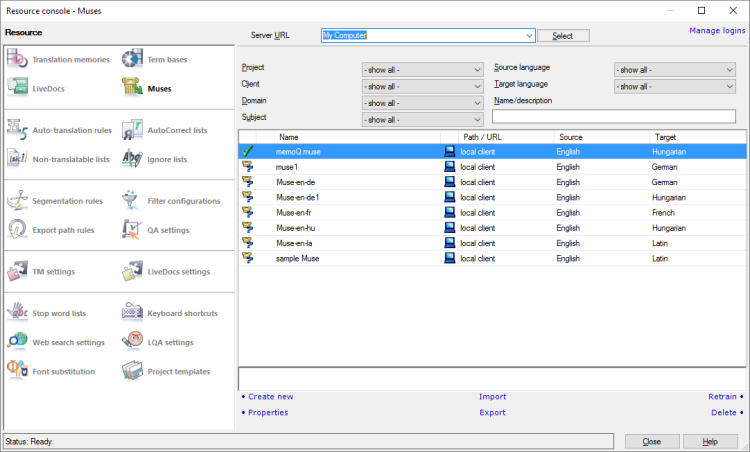Select the memoQ.muse row name
The image size is (750, 452).
pos(298,152)
